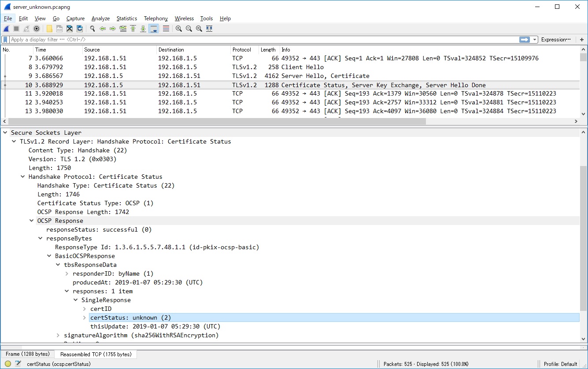
Task: Open the Statistics menu
Action: (126, 18)
